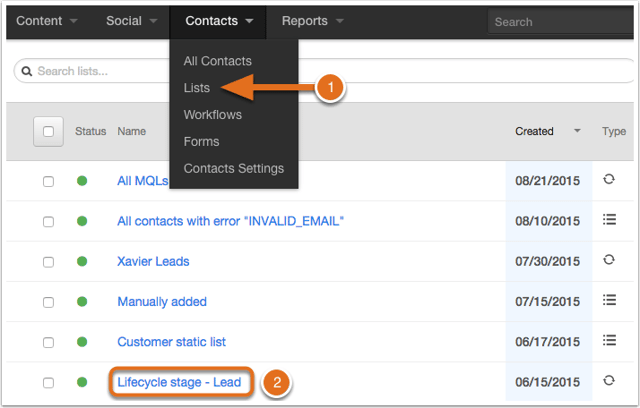Tick the select-all checkbox in header

(x=48, y=131)
